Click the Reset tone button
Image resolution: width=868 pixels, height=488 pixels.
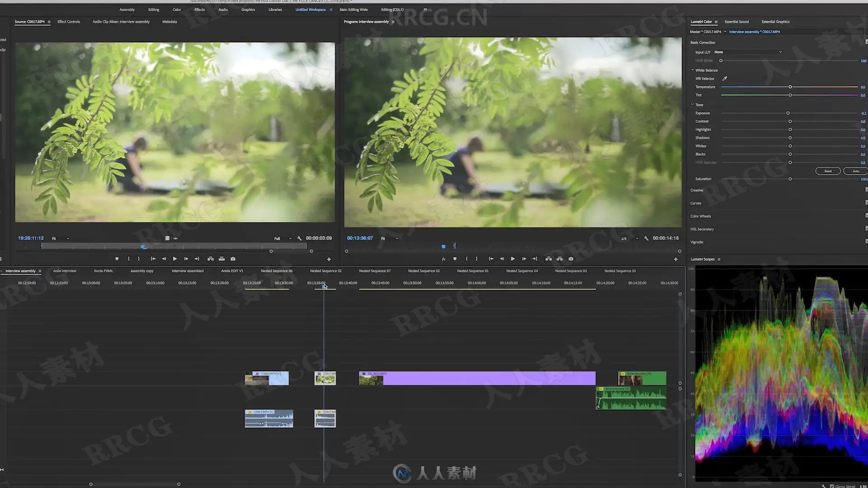(x=828, y=171)
